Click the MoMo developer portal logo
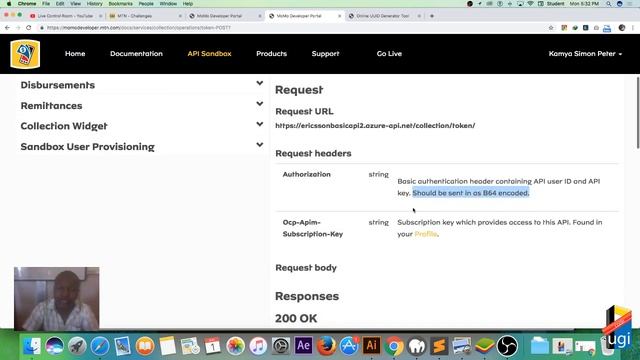Viewport: 640px width, 360px height. (x=25, y=54)
